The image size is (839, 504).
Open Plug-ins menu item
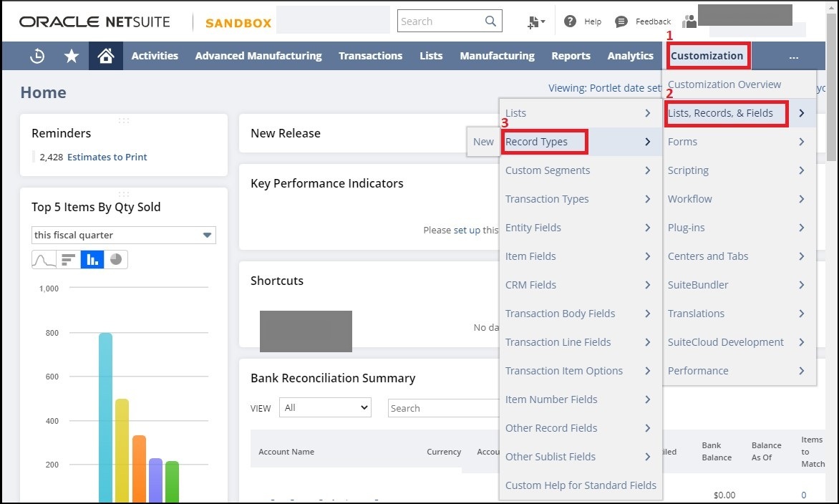686,228
